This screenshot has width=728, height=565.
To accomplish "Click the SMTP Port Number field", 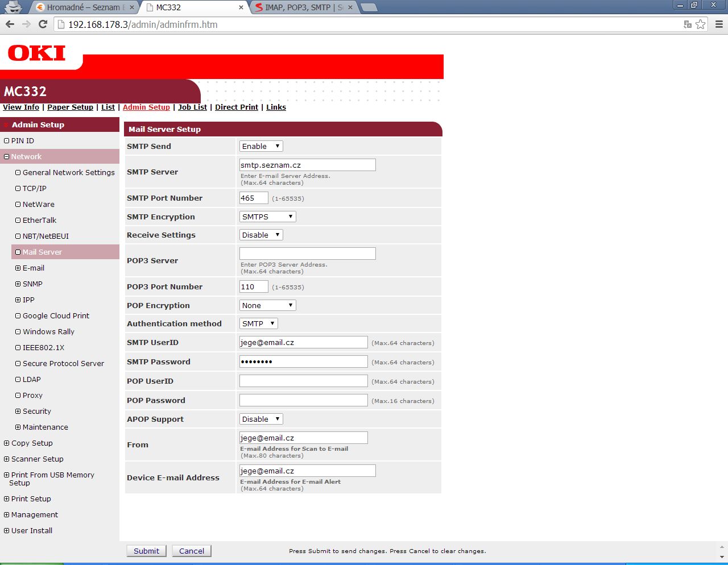I will point(254,198).
